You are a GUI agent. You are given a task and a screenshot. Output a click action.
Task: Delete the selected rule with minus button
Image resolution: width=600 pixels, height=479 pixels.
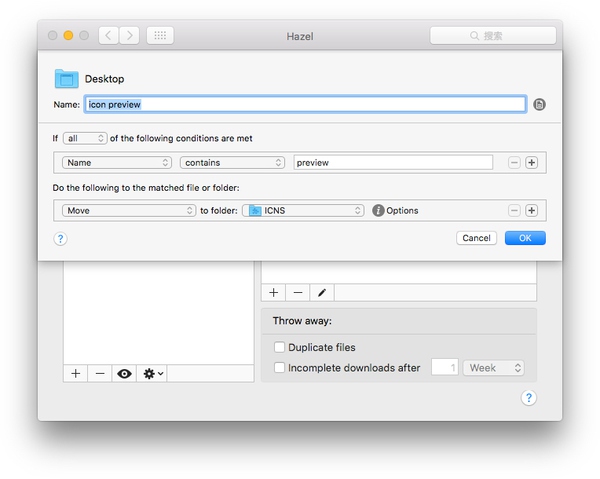point(298,293)
